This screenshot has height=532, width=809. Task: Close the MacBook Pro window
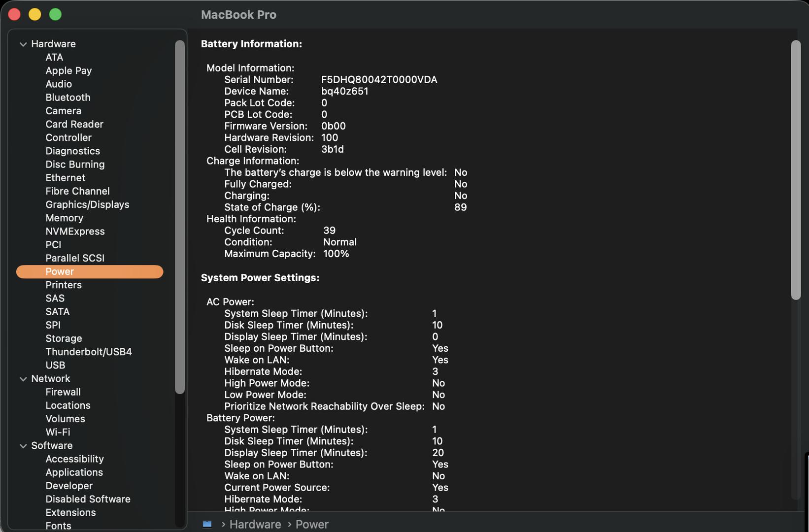click(x=14, y=14)
